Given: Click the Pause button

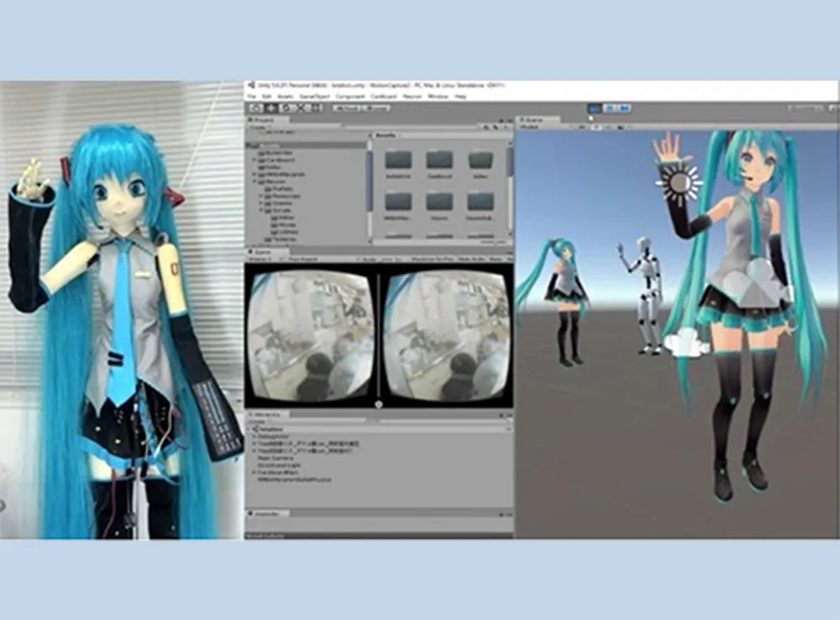Looking at the screenshot, I should coord(611,108).
